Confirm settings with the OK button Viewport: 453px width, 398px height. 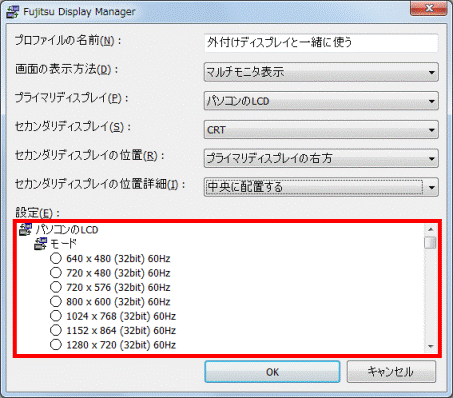[x=272, y=372]
